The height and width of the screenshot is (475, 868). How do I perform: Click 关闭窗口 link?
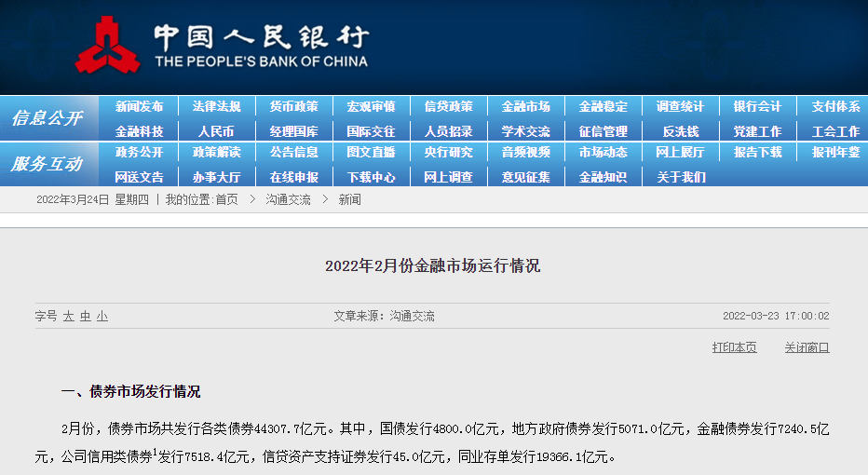coord(807,347)
